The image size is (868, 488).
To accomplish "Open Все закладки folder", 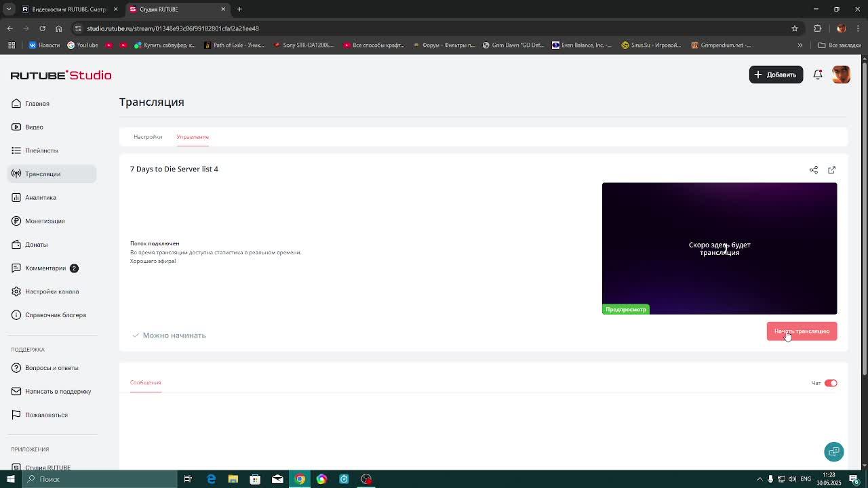I will 840,45.
